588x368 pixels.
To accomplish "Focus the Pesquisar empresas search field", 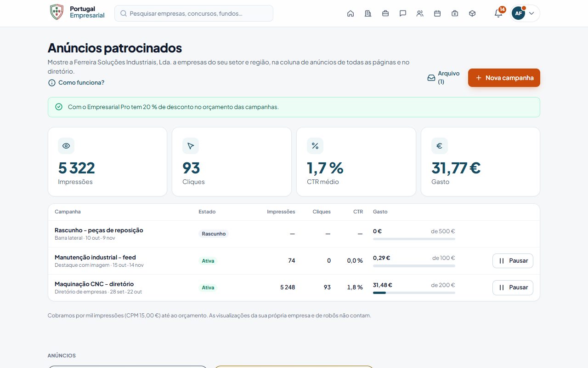I will coord(194,13).
